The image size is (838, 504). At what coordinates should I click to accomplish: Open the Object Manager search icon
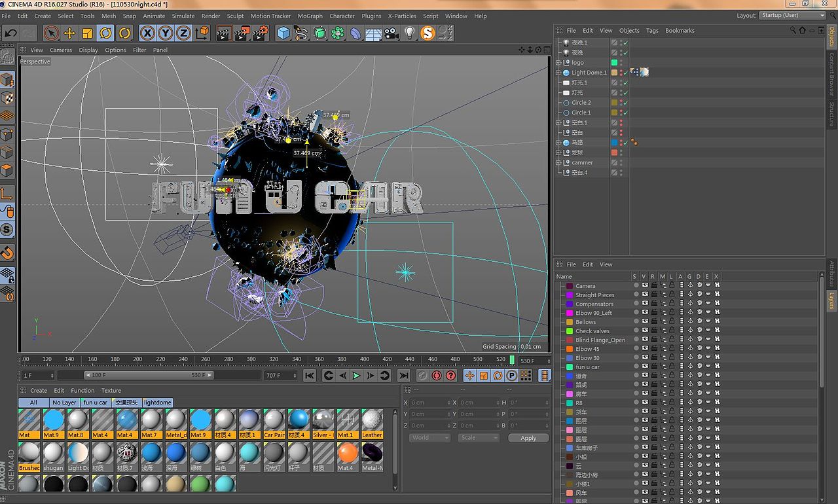[793, 31]
